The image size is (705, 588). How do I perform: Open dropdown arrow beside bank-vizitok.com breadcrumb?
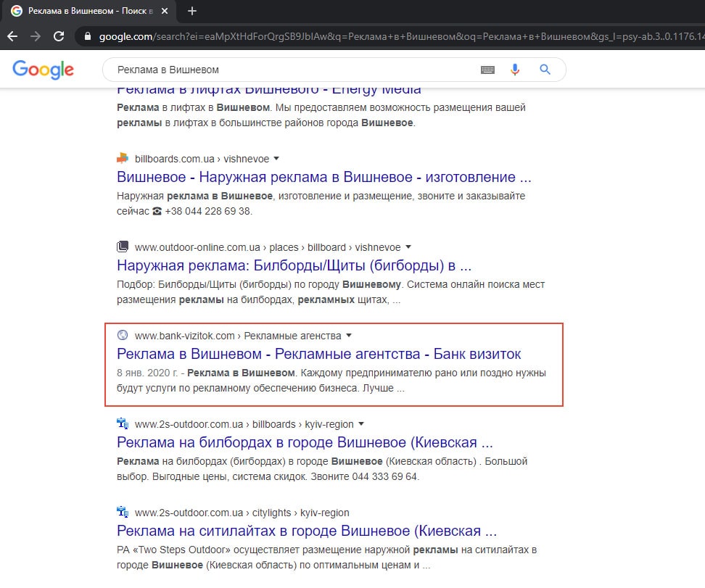[x=349, y=336]
